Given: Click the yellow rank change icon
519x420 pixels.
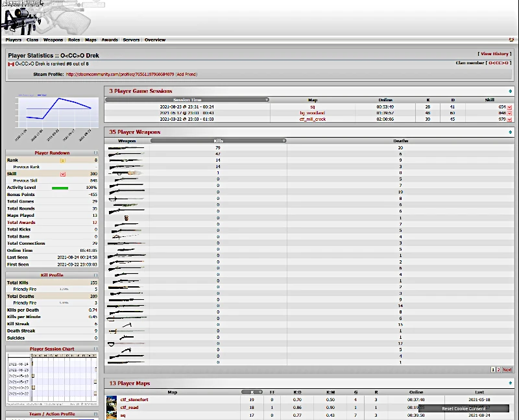Looking at the screenshot, I should [x=63, y=160].
